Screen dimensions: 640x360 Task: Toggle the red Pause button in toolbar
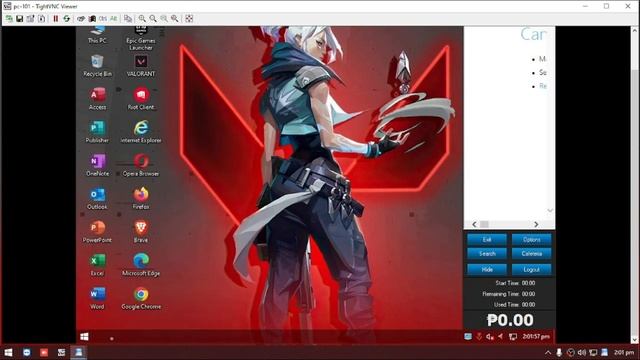(x=56, y=19)
